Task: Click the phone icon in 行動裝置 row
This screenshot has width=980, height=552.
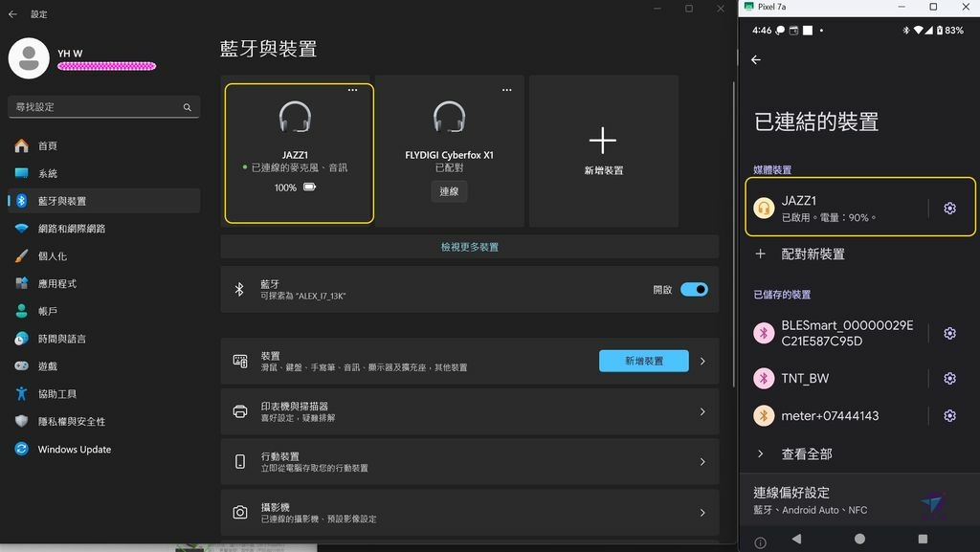Action: tap(240, 461)
